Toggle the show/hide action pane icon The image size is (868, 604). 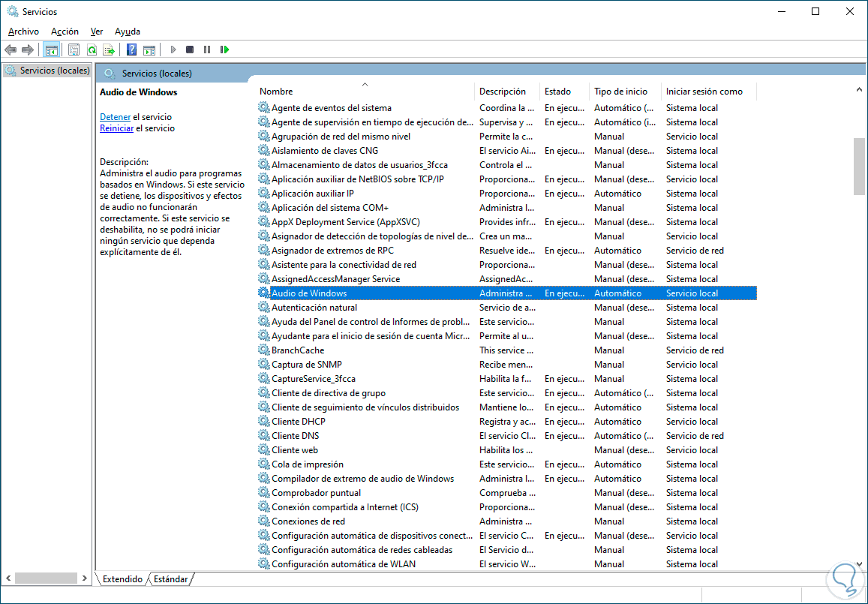point(149,50)
